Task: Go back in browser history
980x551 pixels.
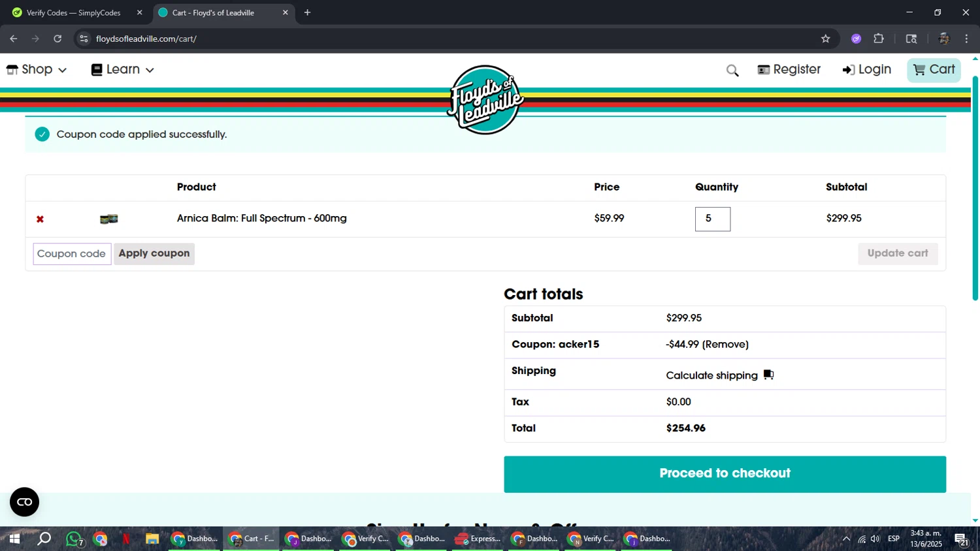Action: pos(14,39)
